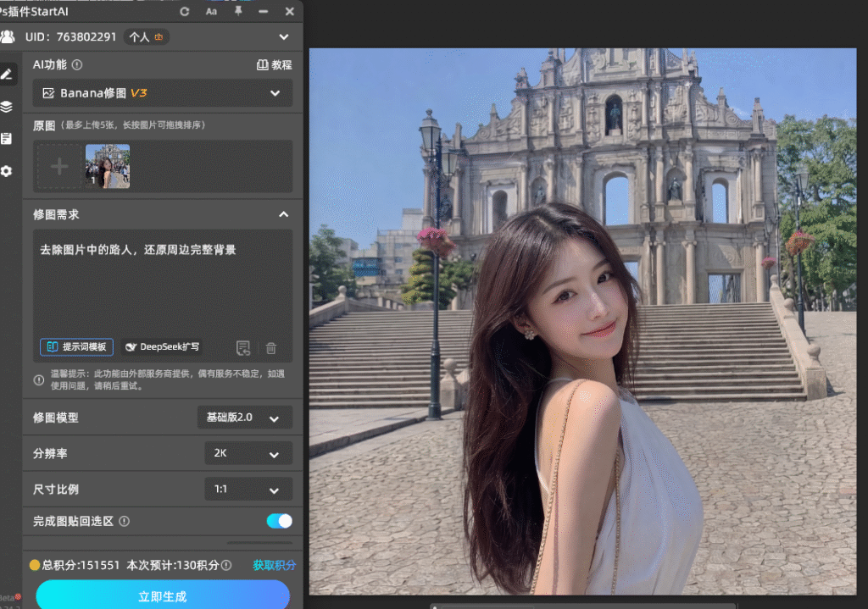The image size is (868, 609).
Task: Open the layers stack sidebar icon
Action: [7, 106]
